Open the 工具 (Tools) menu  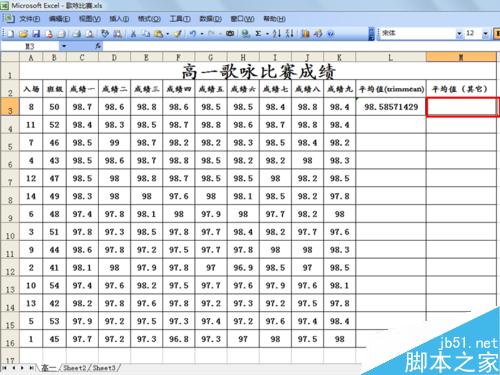(x=180, y=19)
